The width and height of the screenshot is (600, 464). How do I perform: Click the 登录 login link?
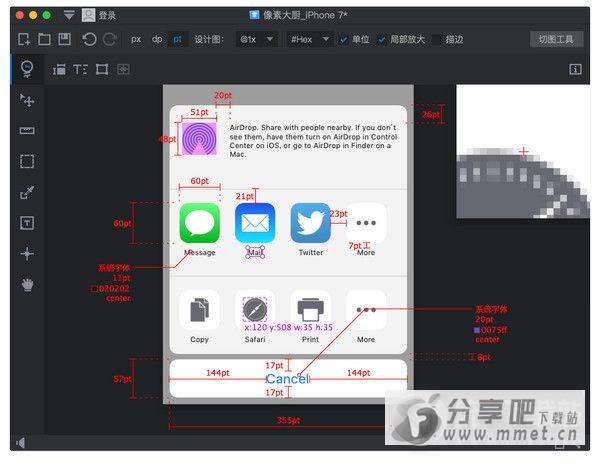click(x=107, y=15)
